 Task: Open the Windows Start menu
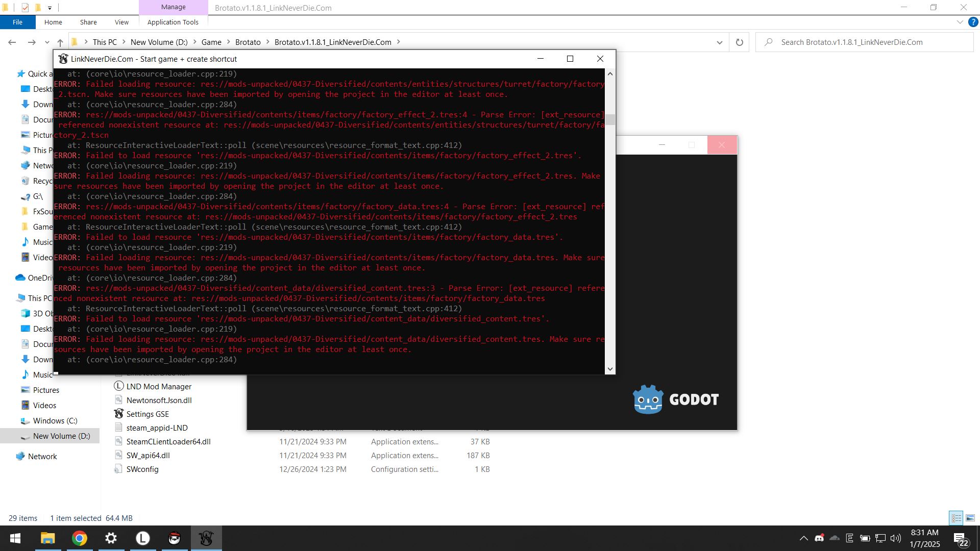(15, 538)
